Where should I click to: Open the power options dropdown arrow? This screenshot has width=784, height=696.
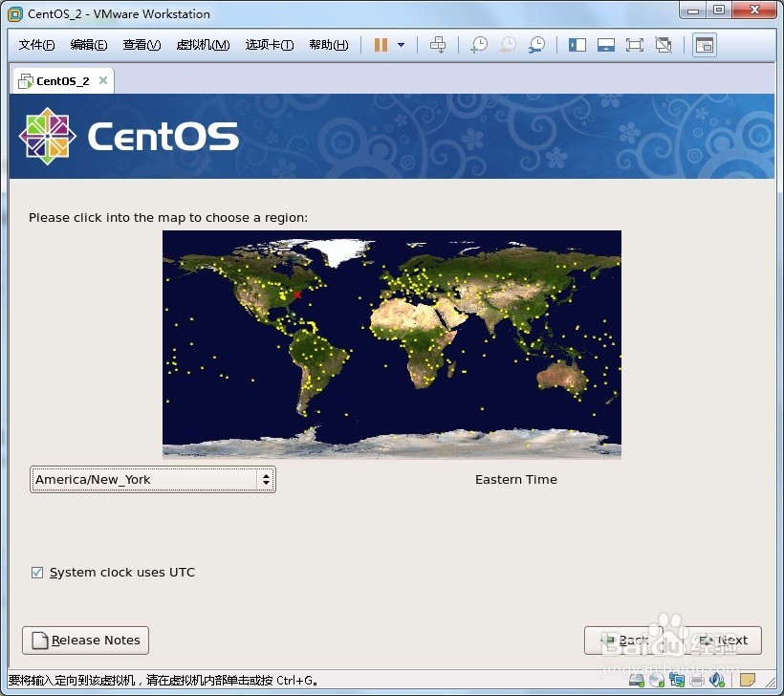pyautogui.click(x=401, y=45)
